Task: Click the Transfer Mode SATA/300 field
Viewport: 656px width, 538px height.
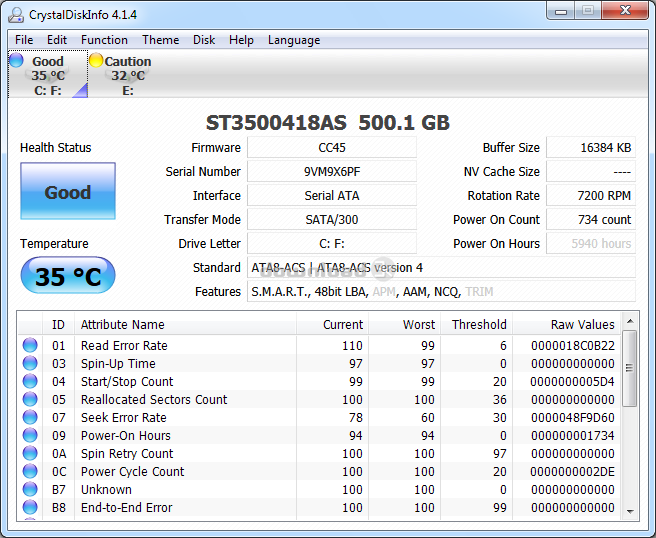Action: (332, 220)
